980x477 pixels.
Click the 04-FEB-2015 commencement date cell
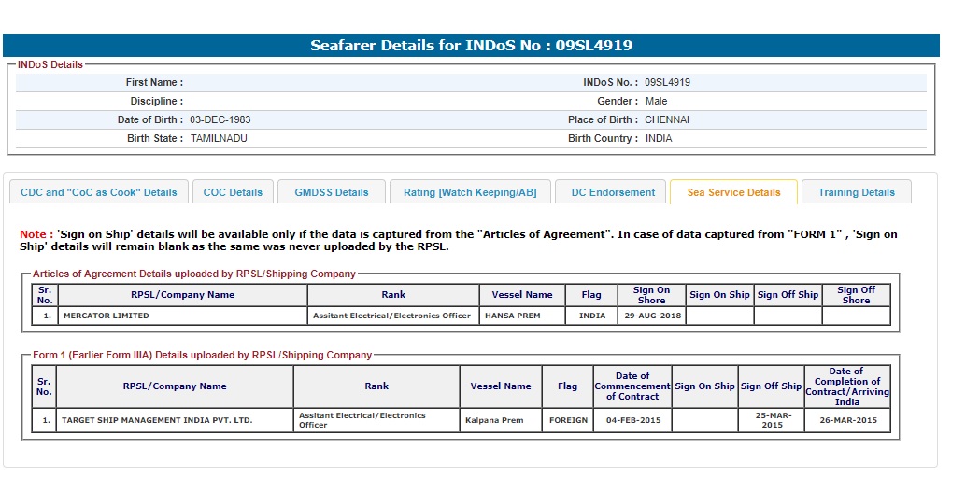click(x=632, y=420)
